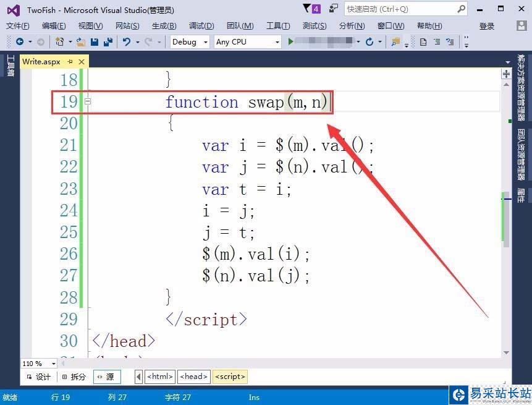
Task: Open the 生成(B) menu
Action: click(164, 26)
